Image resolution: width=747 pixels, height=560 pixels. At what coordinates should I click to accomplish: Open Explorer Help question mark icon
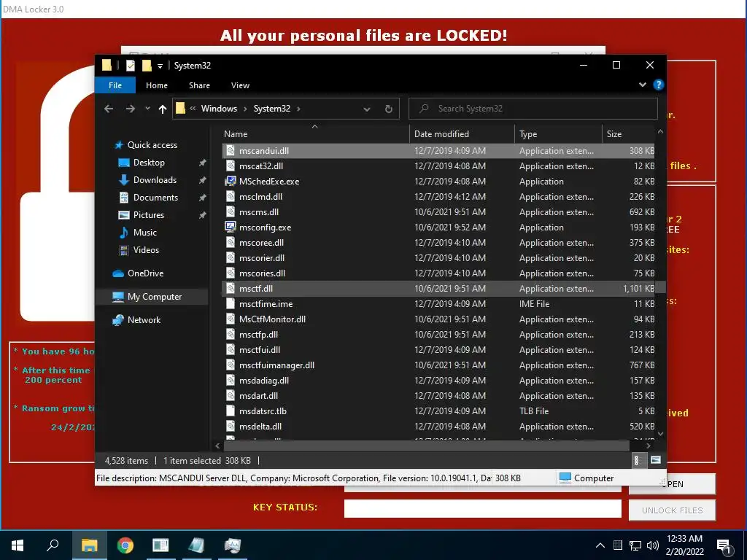[x=659, y=85]
